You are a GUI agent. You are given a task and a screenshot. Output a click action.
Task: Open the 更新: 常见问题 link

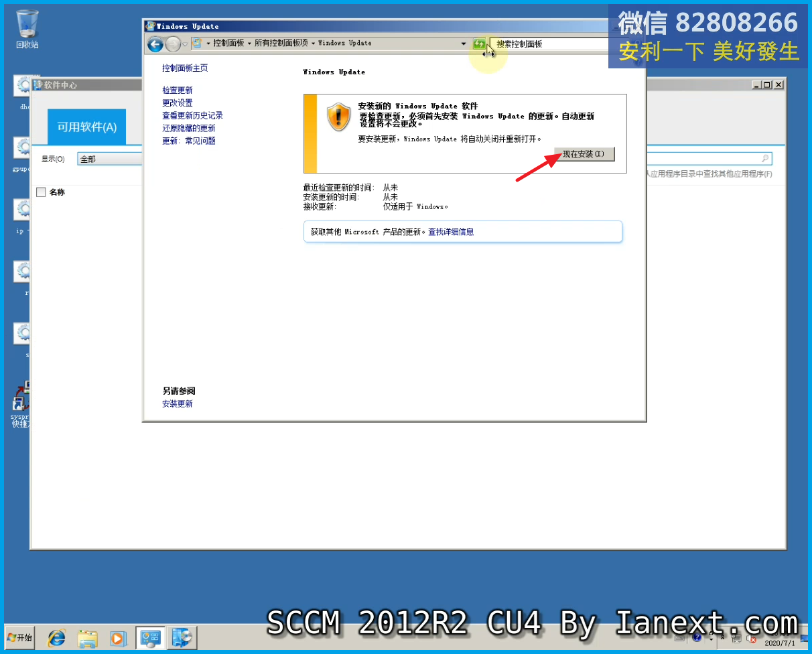[x=189, y=141]
